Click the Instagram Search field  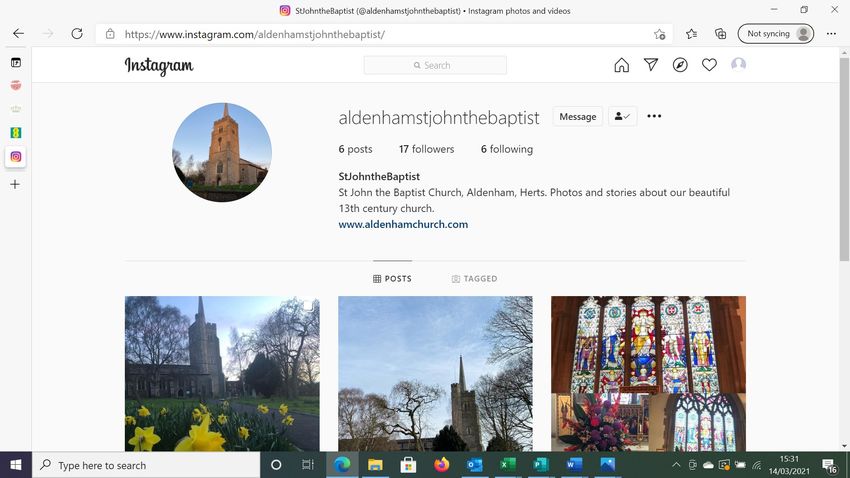[435, 65]
